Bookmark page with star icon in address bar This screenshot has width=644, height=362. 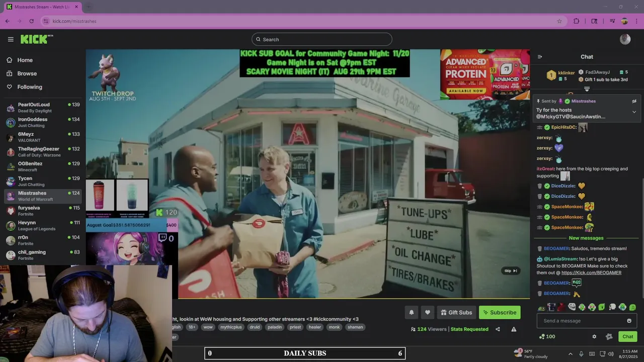click(x=559, y=21)
